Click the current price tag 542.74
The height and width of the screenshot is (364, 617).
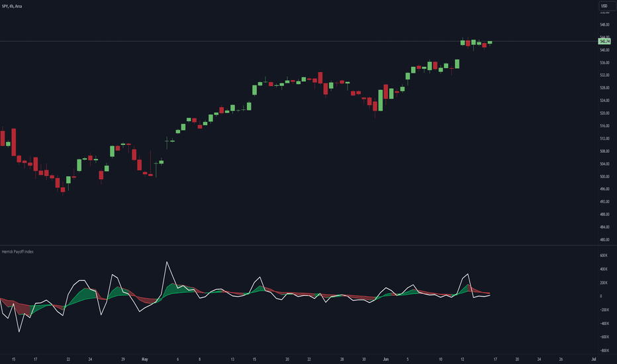pos(604,41)
